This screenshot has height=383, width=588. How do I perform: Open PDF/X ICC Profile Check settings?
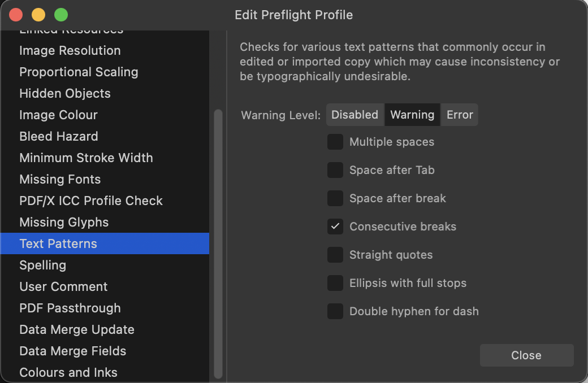click(91, 201)
